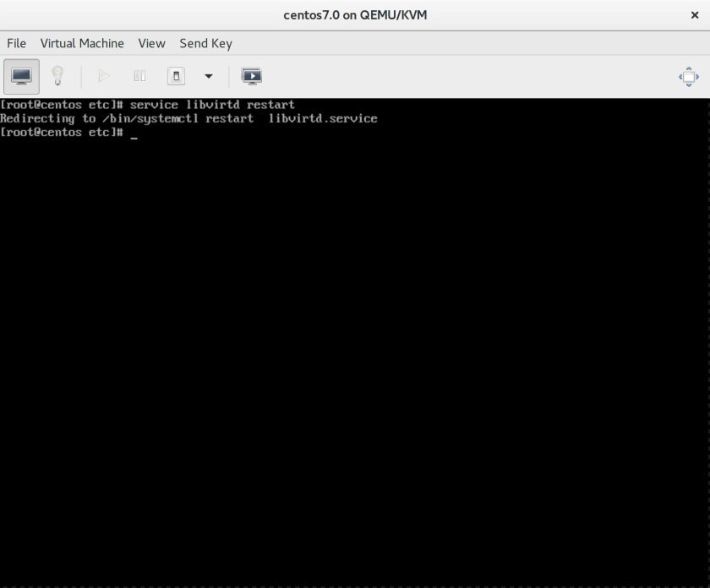The height and width of the screenshot is (588, 710).
Task: Open the File menu
Action: pos(16,43)
